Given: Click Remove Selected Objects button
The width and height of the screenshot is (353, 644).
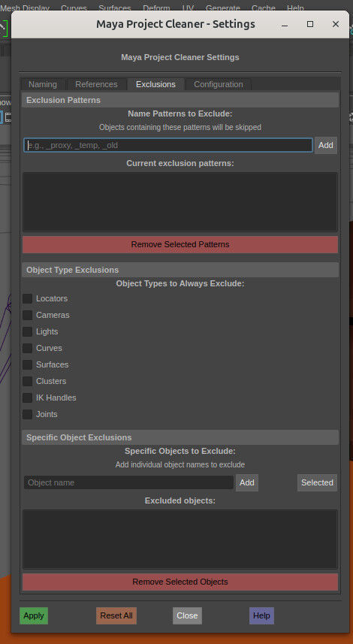Looking at the screenshot, I should coord(180,582).
